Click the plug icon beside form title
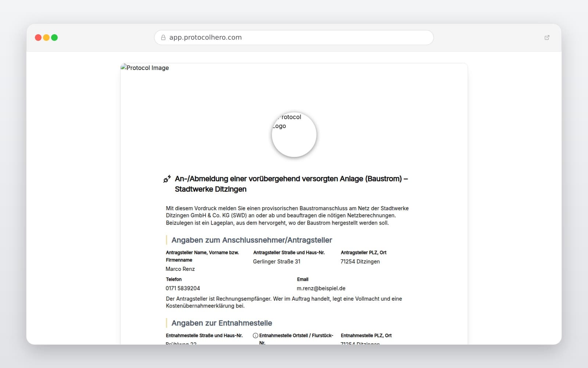This screenshot has width=588, height=368. click(x=167, y=179)
